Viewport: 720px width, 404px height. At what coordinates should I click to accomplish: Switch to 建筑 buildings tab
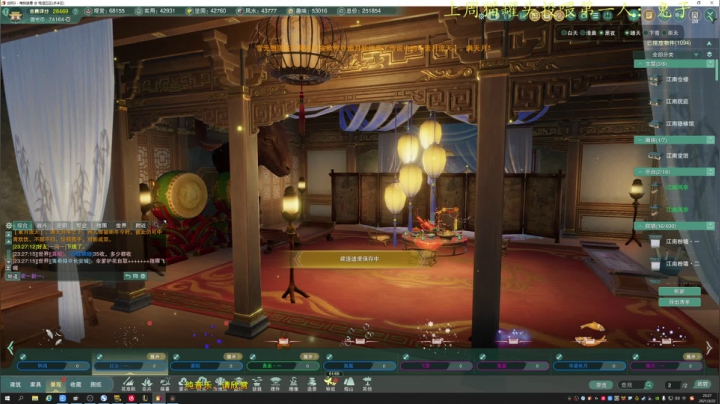[16, 384]
